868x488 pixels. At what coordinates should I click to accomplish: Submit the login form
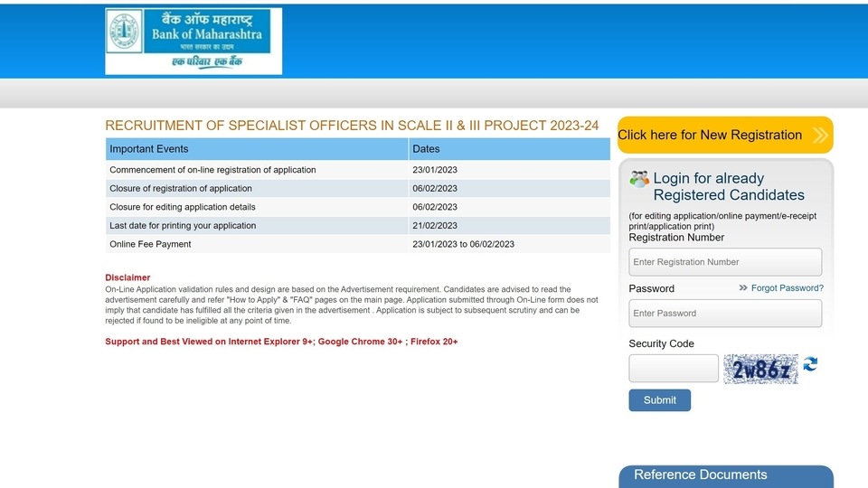click(x=659, y=400)
